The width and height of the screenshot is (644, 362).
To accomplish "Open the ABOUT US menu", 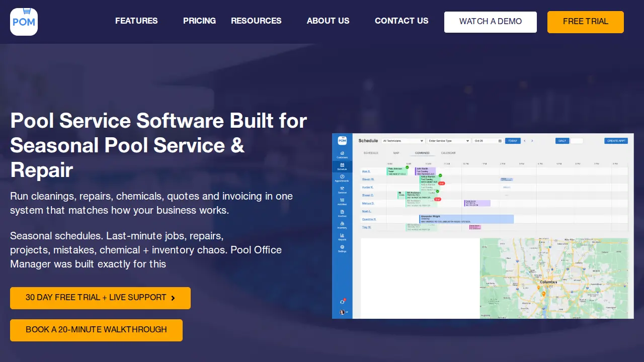I will (x=328, y=21).
